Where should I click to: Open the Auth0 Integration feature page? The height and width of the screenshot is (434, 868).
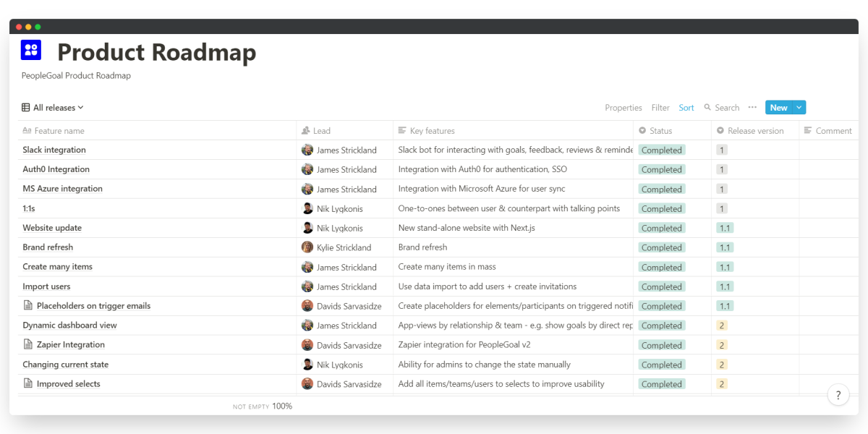56,169
